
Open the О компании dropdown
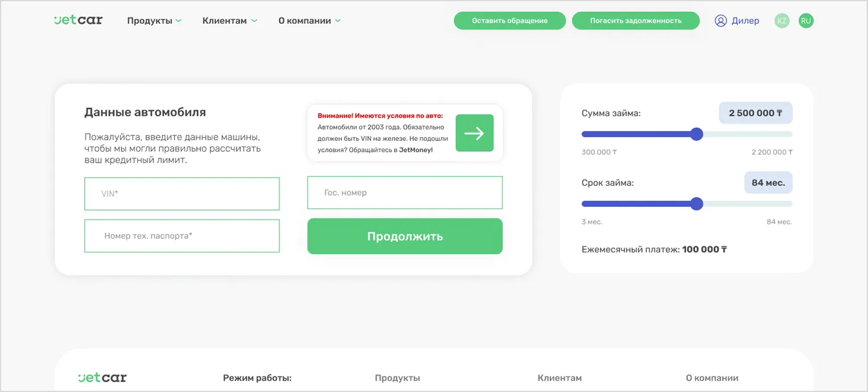(x=309, y=20)
